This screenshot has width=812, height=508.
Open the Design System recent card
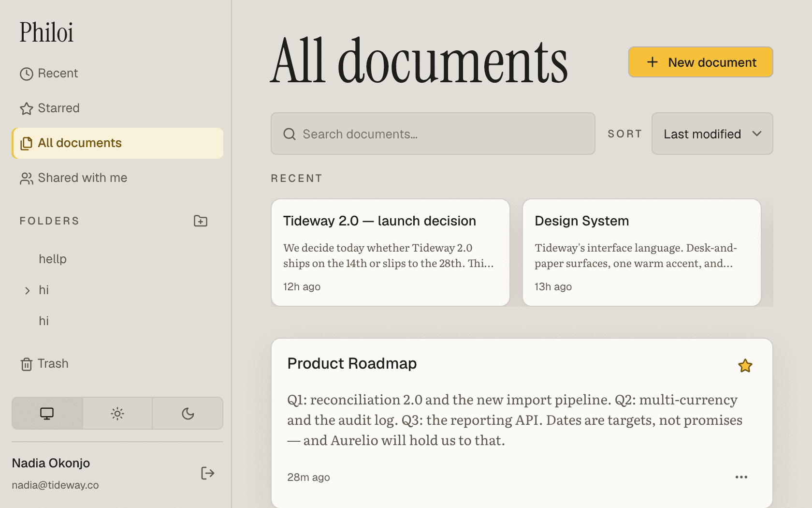pyautogui.click(x=642, y=253)
